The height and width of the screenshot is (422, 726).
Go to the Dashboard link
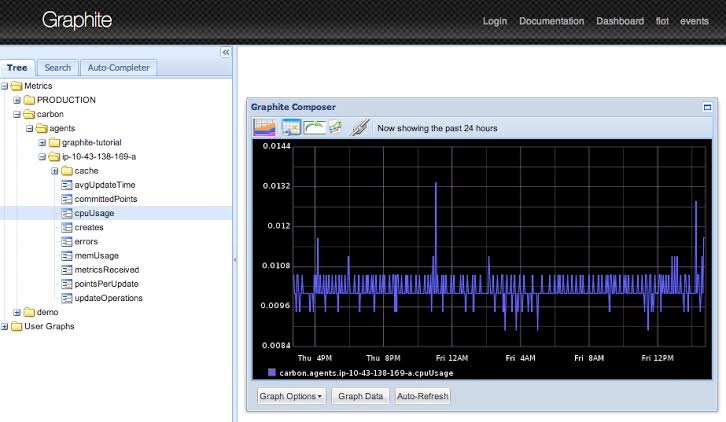tap(620, 21)
